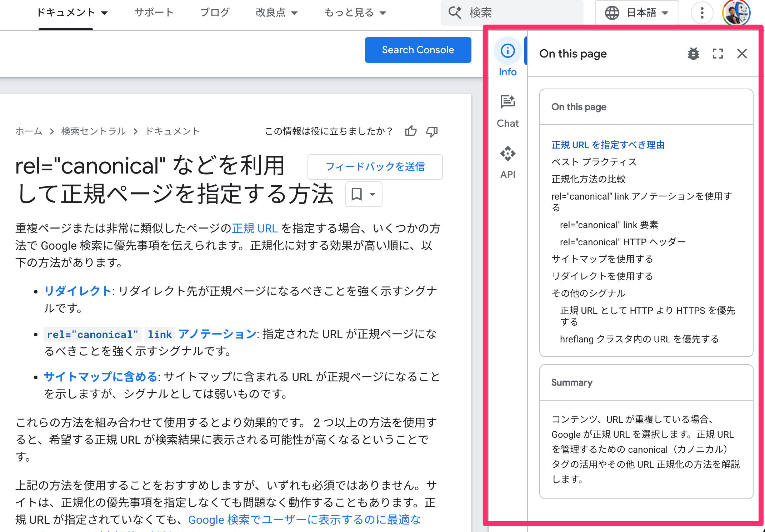This screenshot has height=532, width=765.
Task: Jump to hreflang クラスタ内の URL を優先する subsection
Action: [639, 339]
